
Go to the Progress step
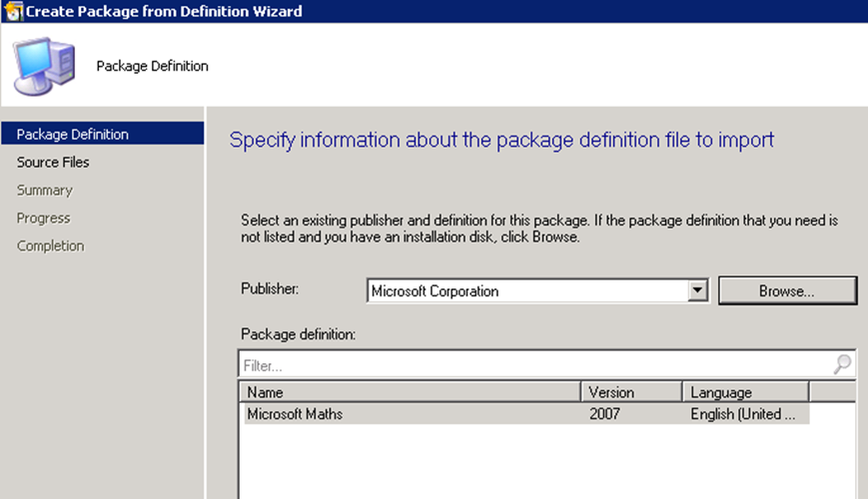point(43,218)
